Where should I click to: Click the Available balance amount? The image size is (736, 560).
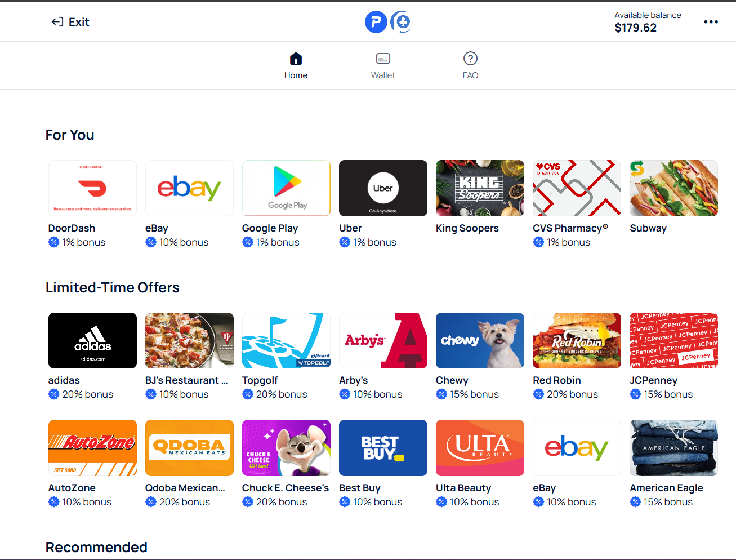pos(635,28)
